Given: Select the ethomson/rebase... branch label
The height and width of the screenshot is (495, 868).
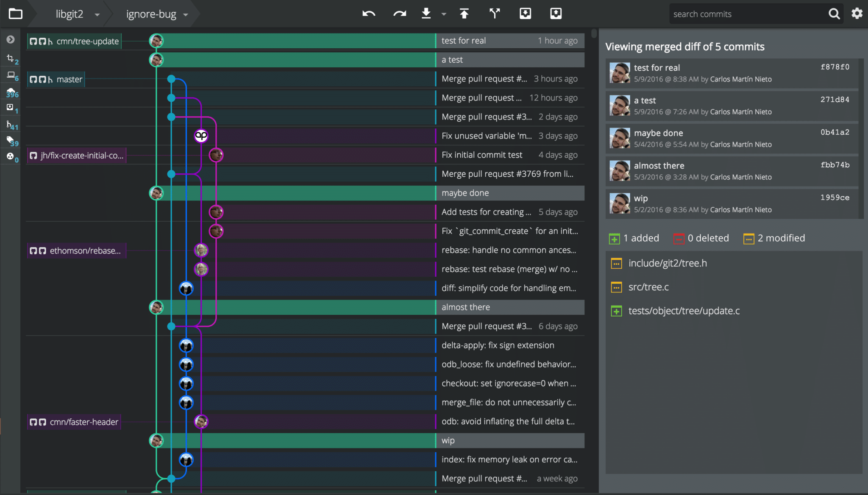Looking at the screenshot, I should click(x=76, y=250).
